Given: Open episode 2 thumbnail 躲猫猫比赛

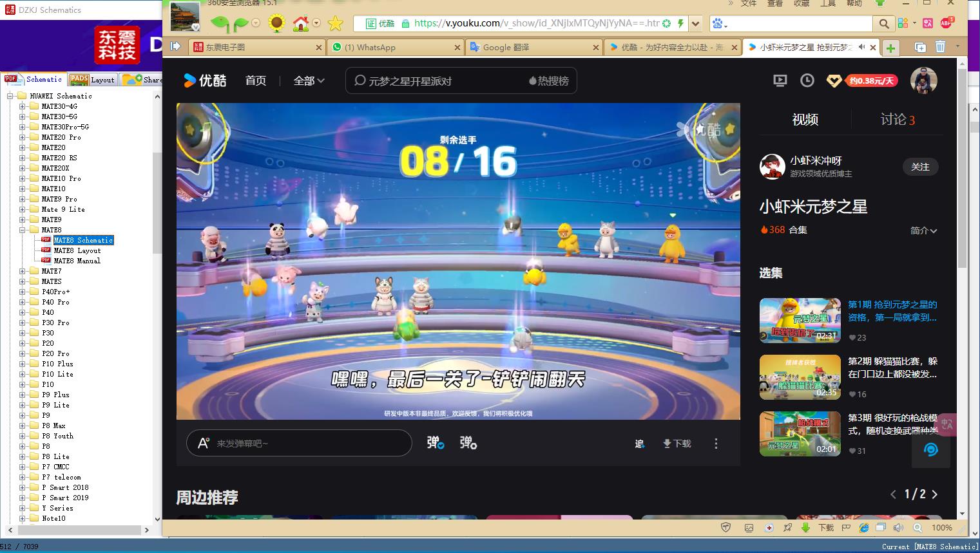Looking at the screenshot, I should [800, 377].
